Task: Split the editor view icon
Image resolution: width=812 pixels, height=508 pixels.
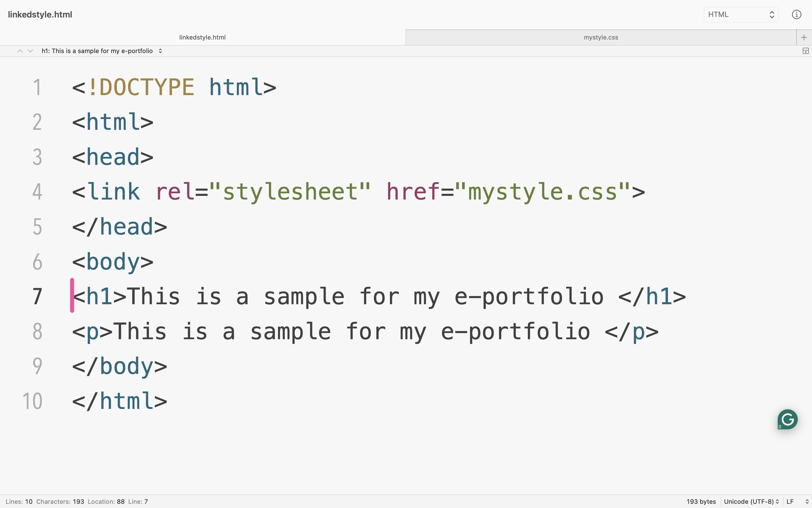Action: pyautogui.click(x=806, y=51)
